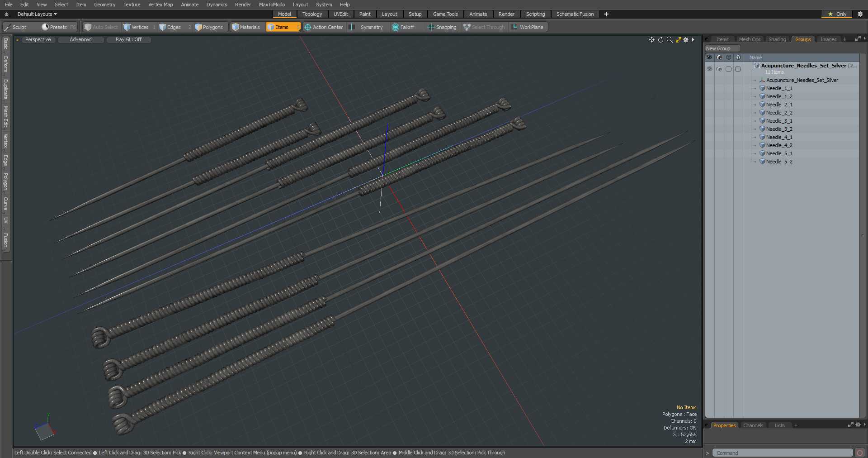
Task: Select Needle_5_2 in the group list
Action: click(x=779, y=162)
